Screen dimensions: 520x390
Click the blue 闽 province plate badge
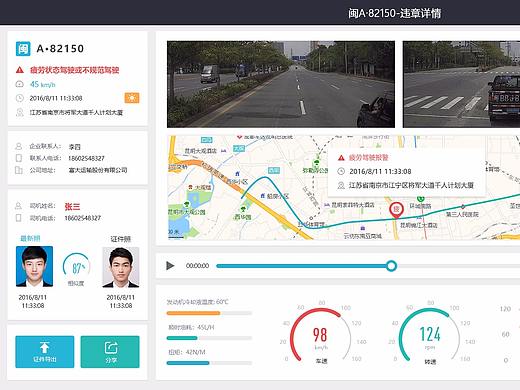coord(23,49)
